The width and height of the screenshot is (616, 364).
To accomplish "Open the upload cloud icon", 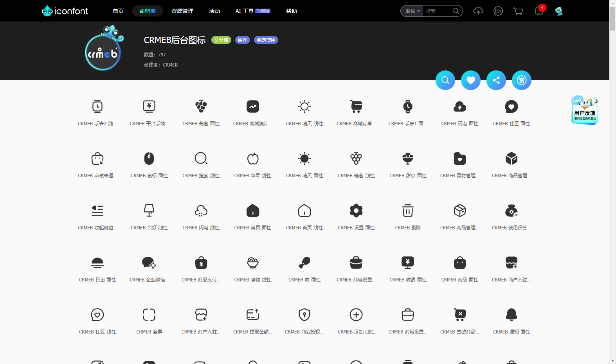I will coord(478,11).
